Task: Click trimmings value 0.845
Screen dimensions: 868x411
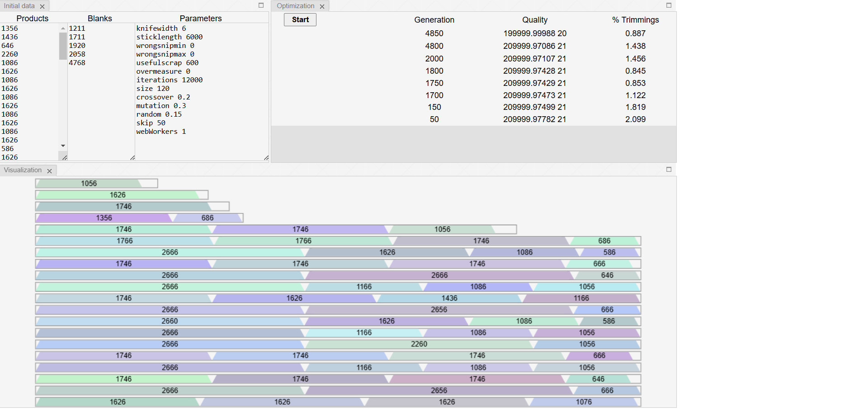Action: (x=635, y=71)
